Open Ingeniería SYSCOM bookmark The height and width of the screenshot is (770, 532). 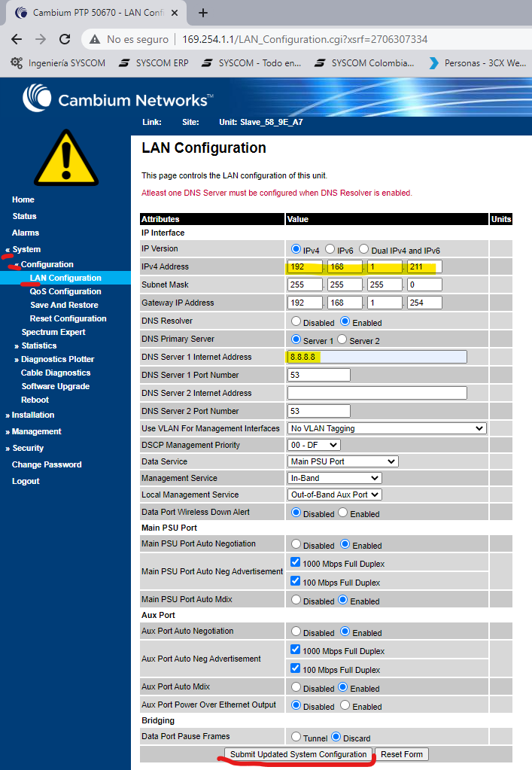tap(58, 63)
